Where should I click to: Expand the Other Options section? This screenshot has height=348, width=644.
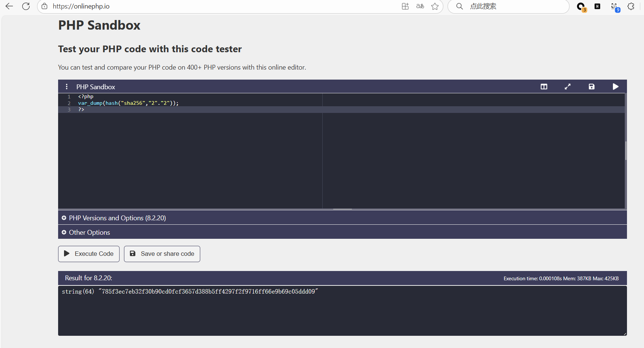click(342, 232)
